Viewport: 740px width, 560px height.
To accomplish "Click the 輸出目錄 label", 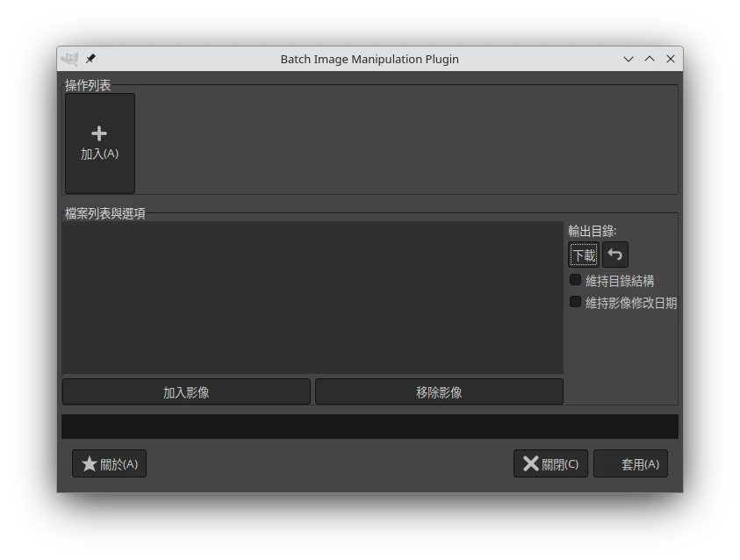I will [x=592, y=231].
